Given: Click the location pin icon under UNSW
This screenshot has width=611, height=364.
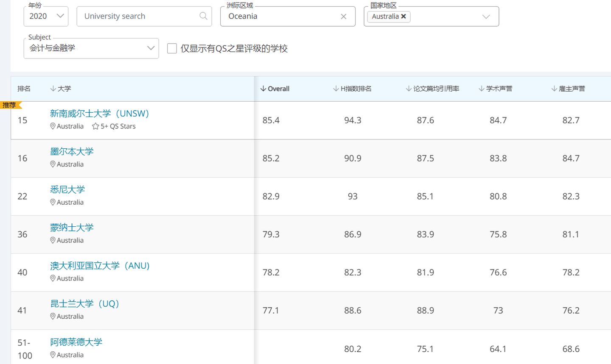Looking at the screenshot, I should pyautogui.click(x=53, y=126).
